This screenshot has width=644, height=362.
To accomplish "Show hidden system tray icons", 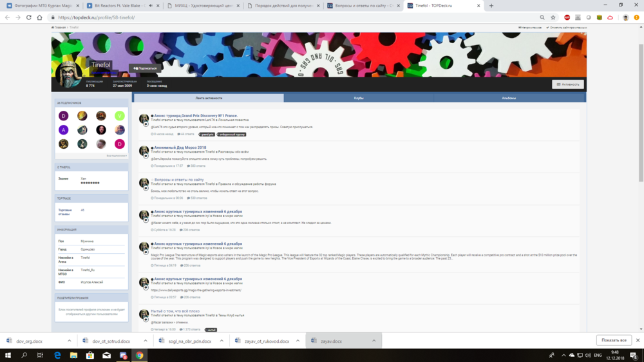I will tap(563, 356).
